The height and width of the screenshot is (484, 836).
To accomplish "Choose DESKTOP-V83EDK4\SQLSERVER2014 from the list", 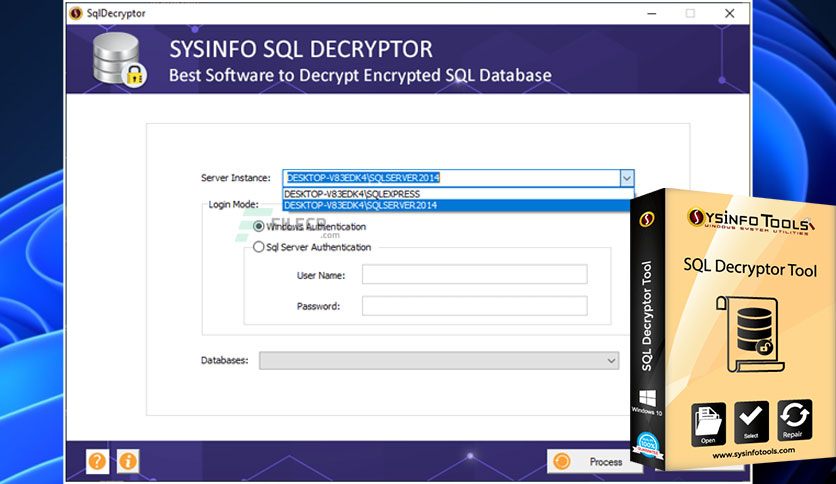I will (458, 205).
